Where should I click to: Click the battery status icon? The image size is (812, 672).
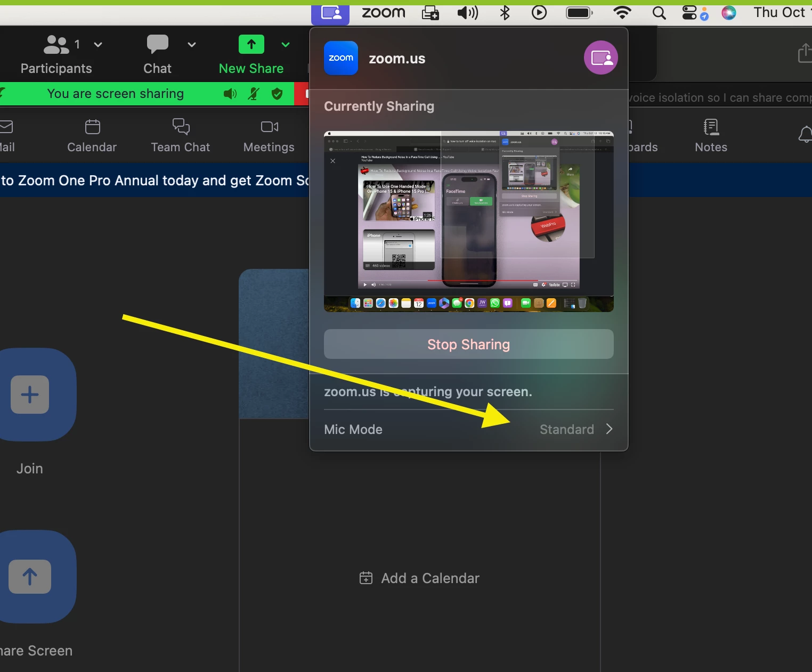579,13
